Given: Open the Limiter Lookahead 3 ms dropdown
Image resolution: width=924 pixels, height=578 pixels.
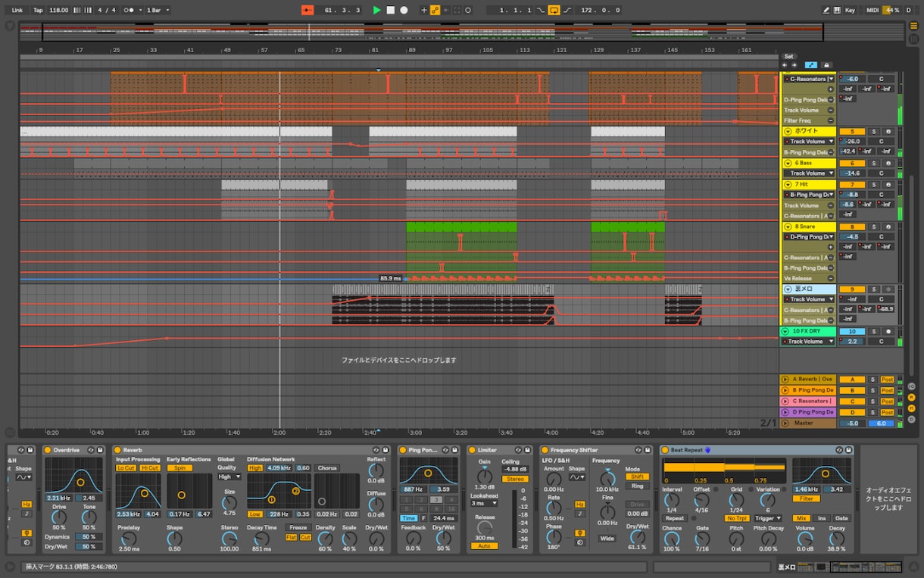Looking at the screenshot, I should (x=483, y=503).
